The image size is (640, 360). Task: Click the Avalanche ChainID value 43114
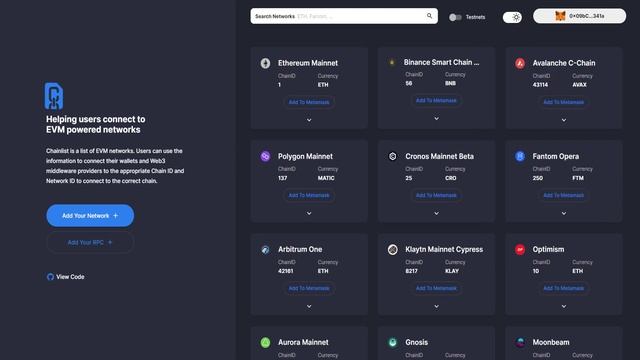pyautogui.click(x=540, y=85)
